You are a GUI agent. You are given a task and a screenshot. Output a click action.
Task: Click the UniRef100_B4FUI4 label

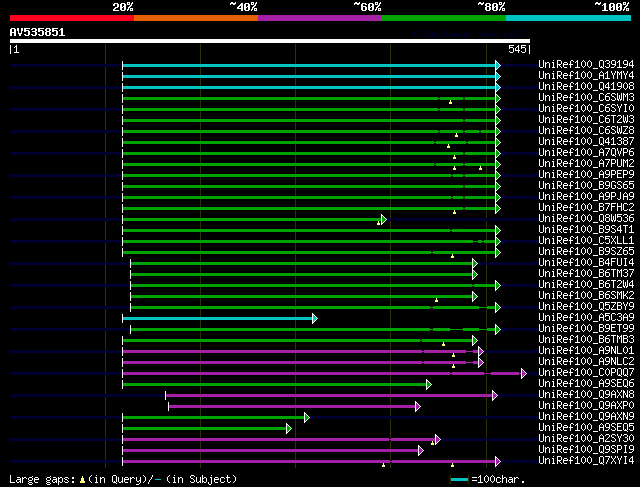[586, 263]
